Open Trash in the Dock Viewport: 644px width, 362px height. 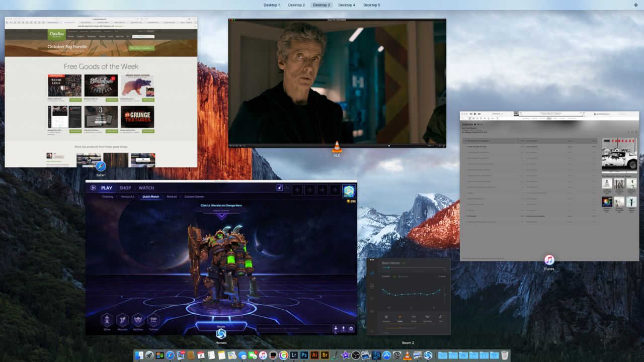click(505, 355)
